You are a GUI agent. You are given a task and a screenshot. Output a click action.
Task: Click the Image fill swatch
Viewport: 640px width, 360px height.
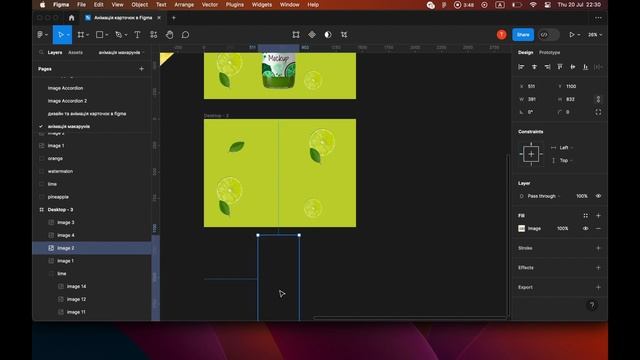tap(522, 229)
